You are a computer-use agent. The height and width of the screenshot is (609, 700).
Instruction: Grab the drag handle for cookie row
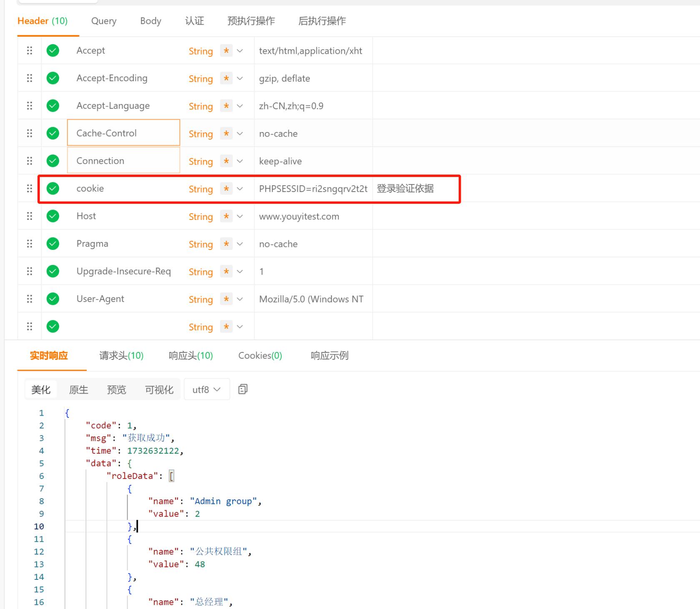[x=30, y=188]
